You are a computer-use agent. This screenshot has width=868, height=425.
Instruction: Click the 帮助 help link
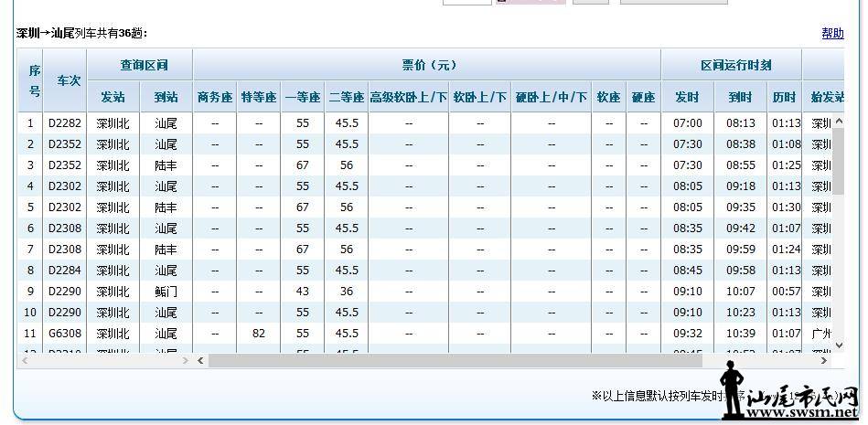click(831, 34)
